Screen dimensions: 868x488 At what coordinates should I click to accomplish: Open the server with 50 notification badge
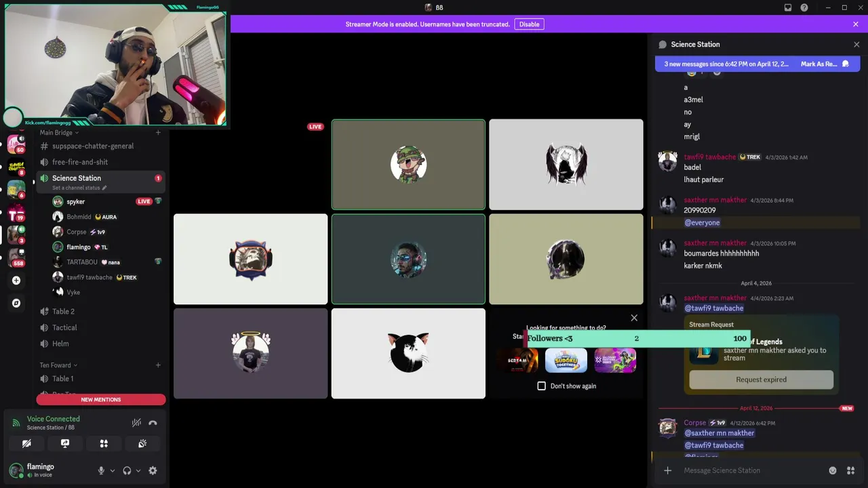16,144
